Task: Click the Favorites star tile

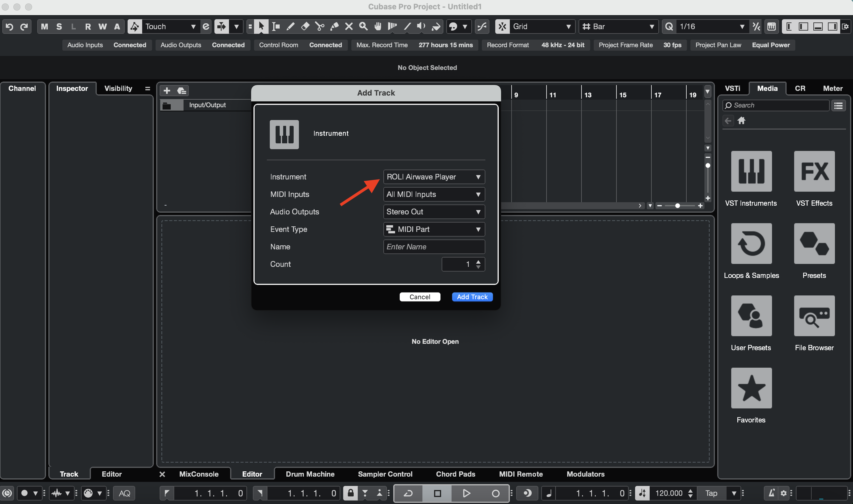Action: click(751, 388)
